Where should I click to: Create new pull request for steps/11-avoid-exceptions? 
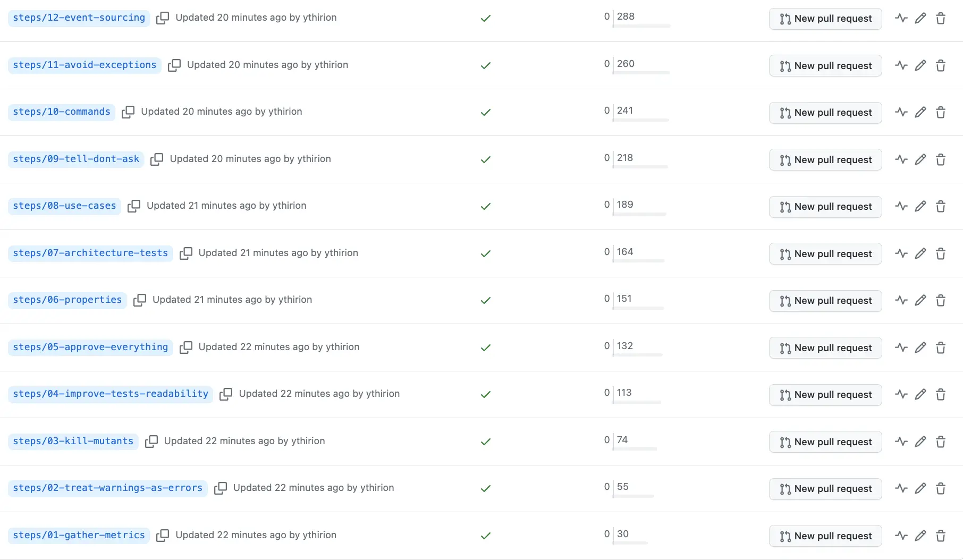pos(825,66)
